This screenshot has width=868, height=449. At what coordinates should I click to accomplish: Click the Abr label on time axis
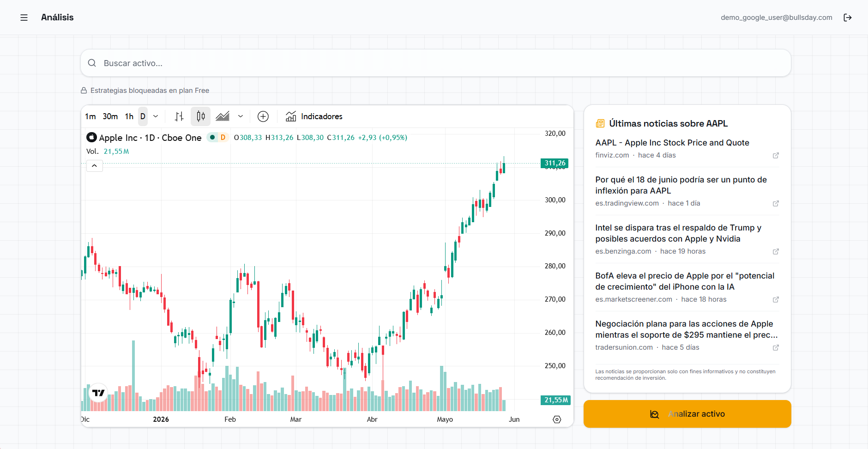pyautogui.click(x=372, y=419)
